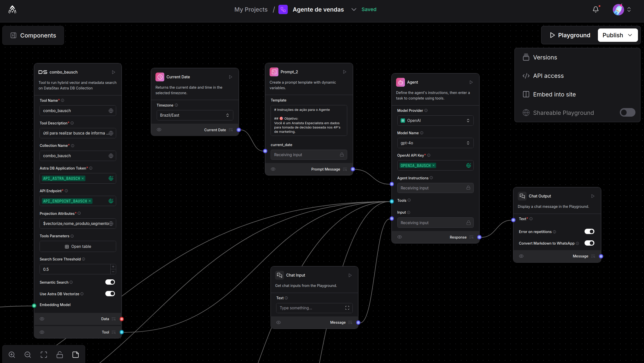Increase the Search Score Threshold
Screen dimensions: 644x363
[x=113, y=267]
